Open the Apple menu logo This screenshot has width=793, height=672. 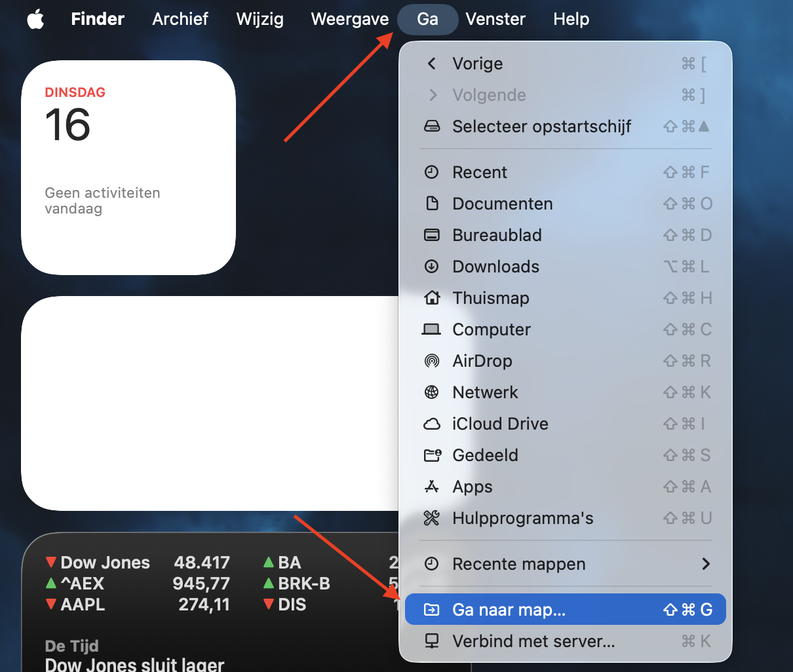pos(35,19)
